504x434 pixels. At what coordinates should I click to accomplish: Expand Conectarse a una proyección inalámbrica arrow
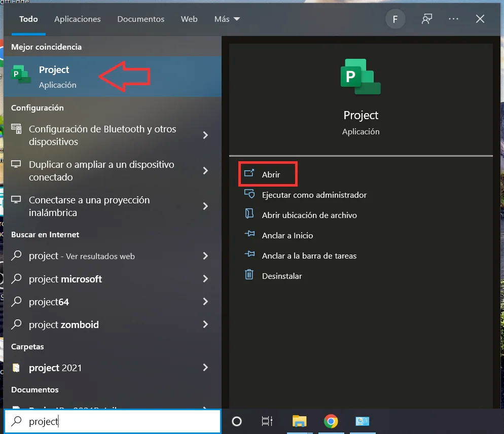205,206
